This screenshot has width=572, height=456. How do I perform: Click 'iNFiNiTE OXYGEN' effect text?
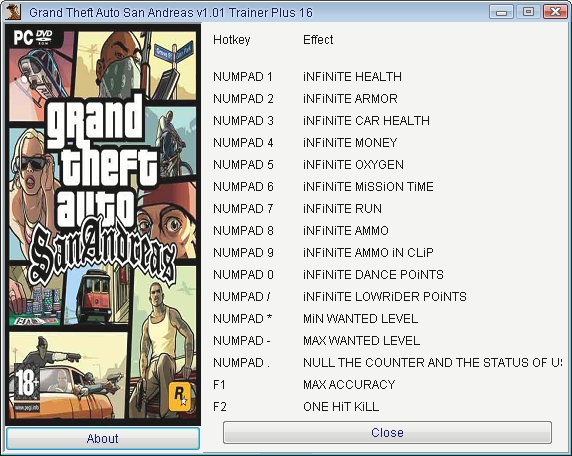point(353,165)
